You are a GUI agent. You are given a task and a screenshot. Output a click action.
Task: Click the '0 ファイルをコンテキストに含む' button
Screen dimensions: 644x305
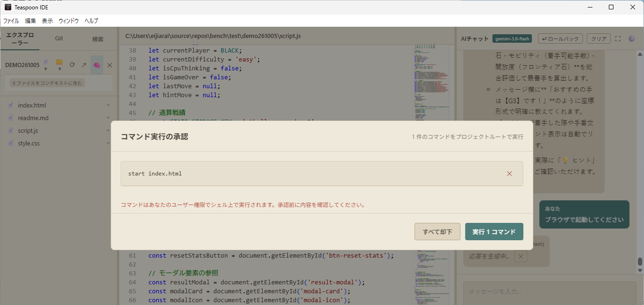[x=47, y=83]
